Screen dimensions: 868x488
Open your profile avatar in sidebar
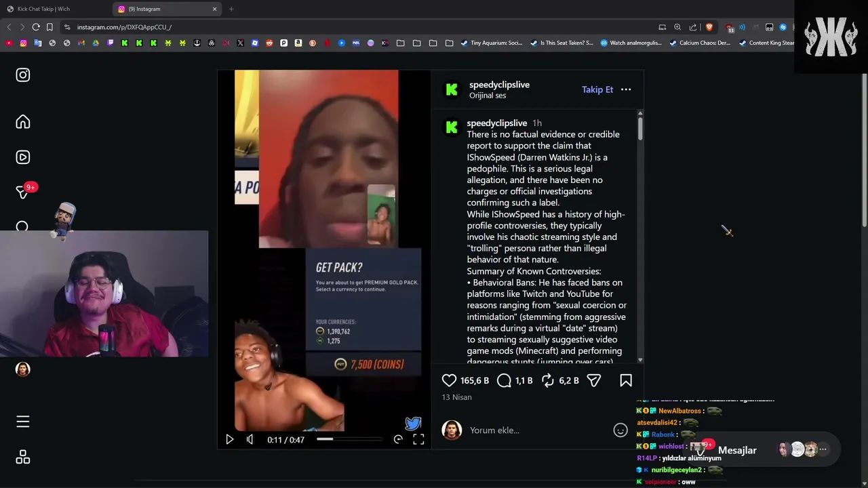coord(23,369)
